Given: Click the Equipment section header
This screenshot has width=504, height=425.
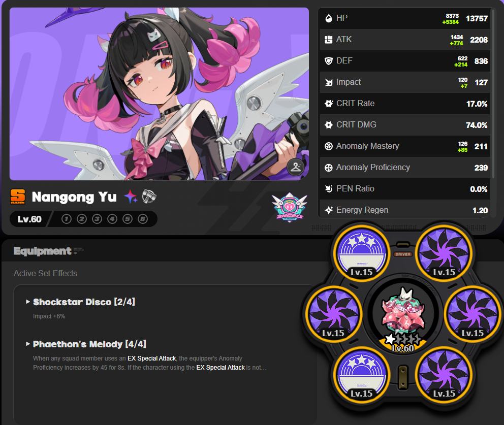Looking at the screenshot, I should click(43, 251).
